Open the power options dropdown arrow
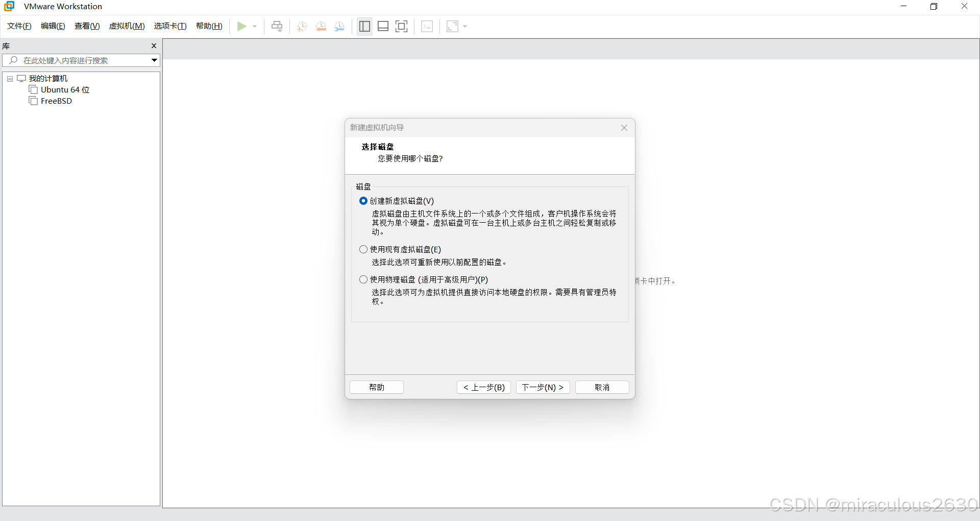The image size is (980, 521). click(255, 27)
